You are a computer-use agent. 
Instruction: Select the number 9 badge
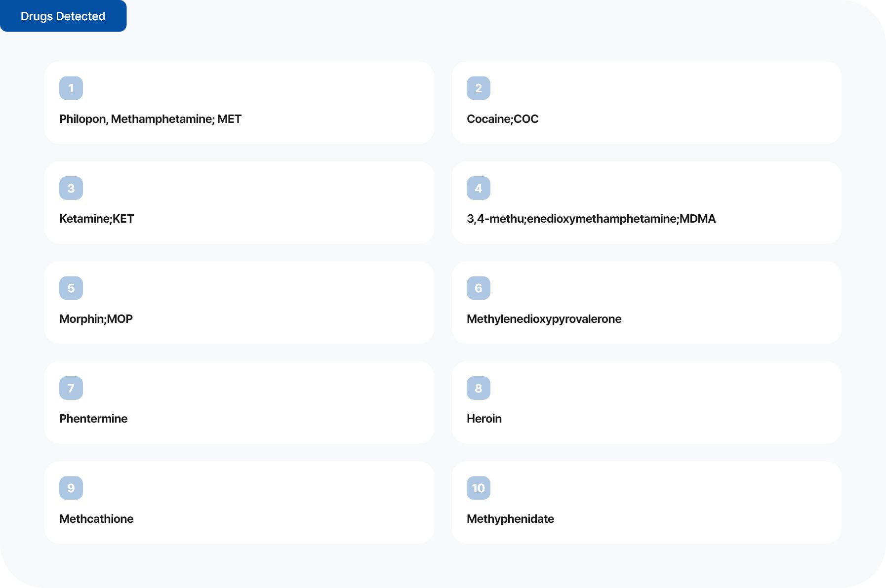pyautogui.click(x=71, y=488)
